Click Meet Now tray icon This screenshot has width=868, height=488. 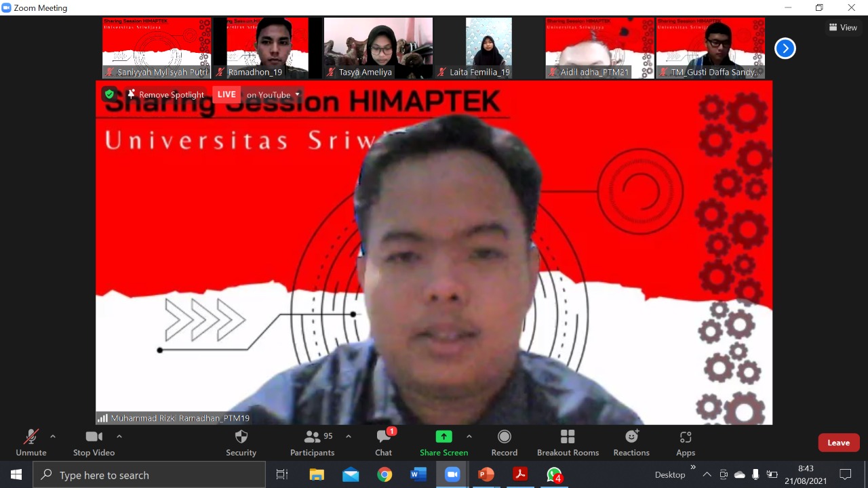click(724, 475)
